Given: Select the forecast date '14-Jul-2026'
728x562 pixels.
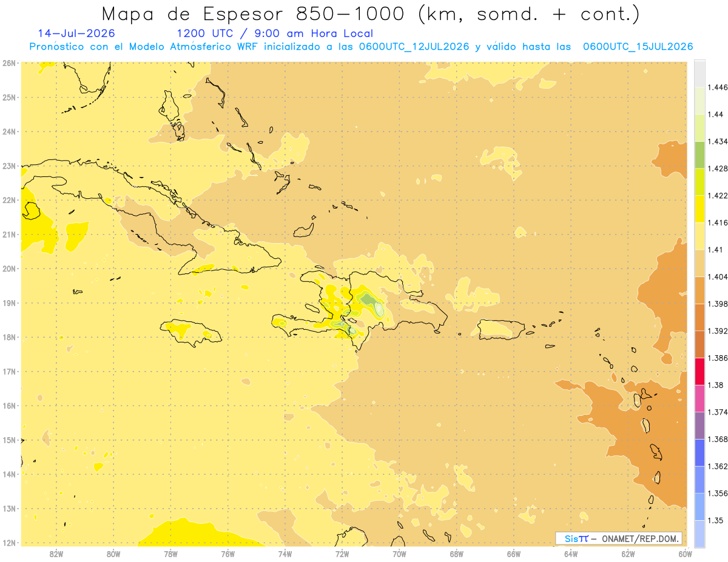Looking at the screenshot, I should [x=76, y=33].
